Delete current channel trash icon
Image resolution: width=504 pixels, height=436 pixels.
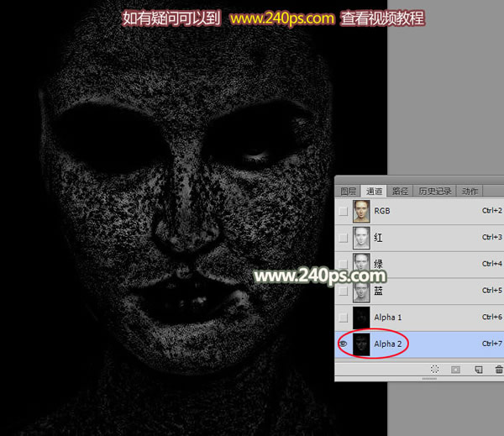(x=499, y=370)
